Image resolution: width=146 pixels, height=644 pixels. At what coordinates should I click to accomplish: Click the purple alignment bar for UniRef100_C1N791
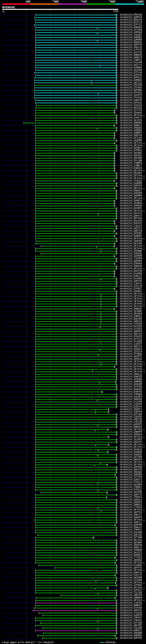click(76, 603)
